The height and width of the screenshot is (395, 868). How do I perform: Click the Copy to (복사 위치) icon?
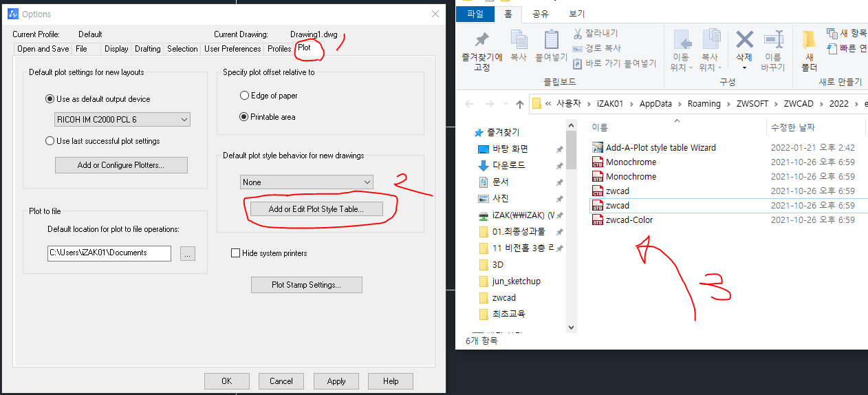(711, 39)
